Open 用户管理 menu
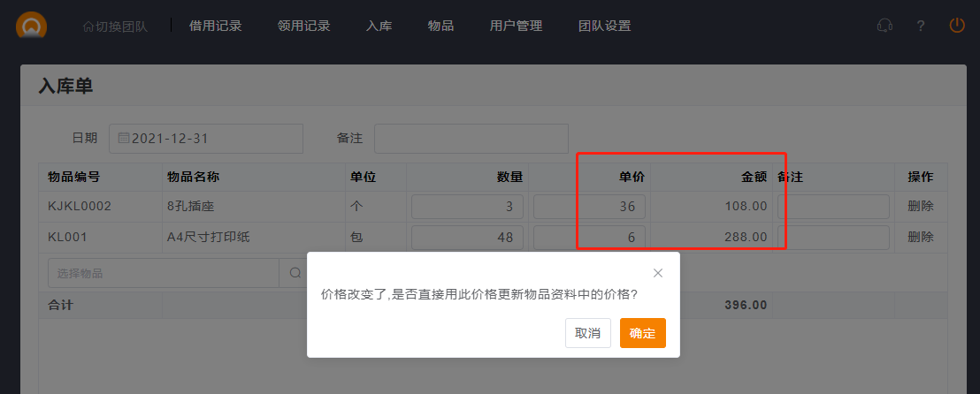980x394 pixels. (516, 26)
